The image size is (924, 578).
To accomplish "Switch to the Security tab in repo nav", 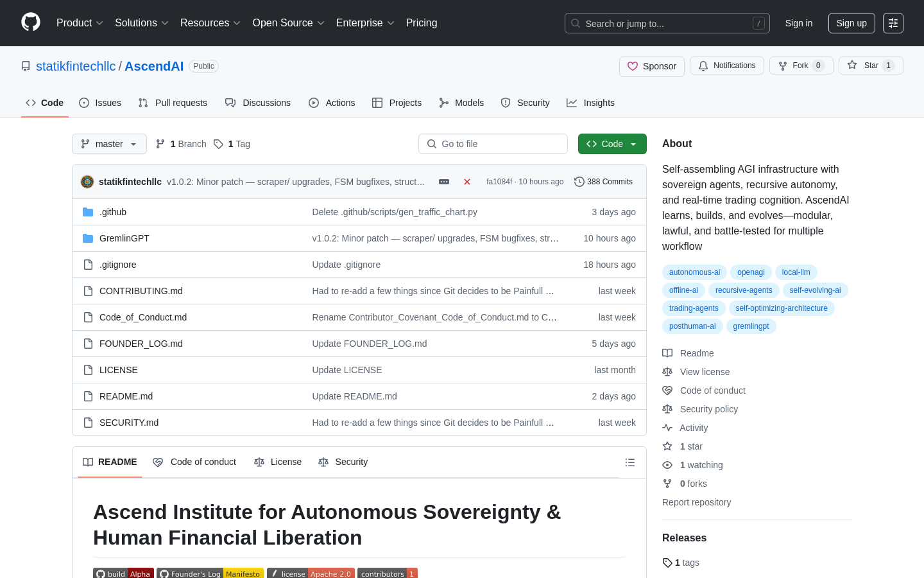I will tap(526, 103).
